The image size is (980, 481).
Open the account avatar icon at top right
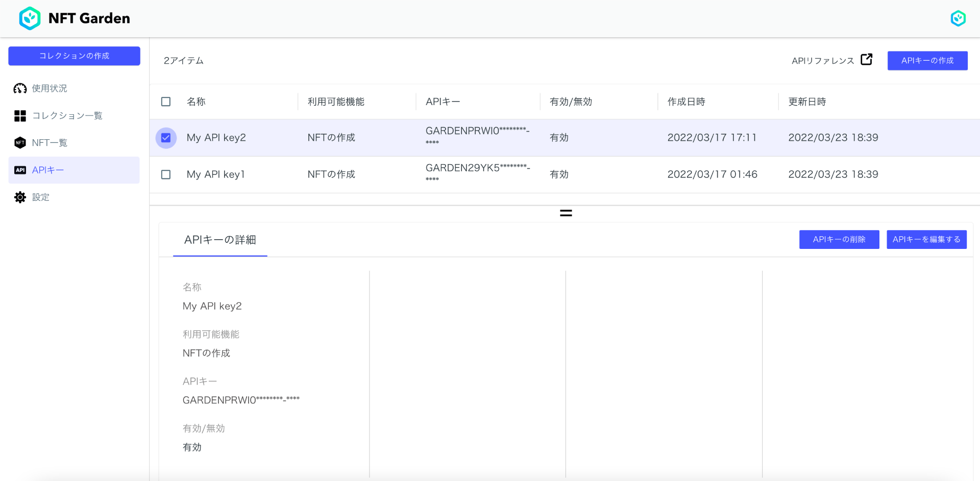[958, 18]
